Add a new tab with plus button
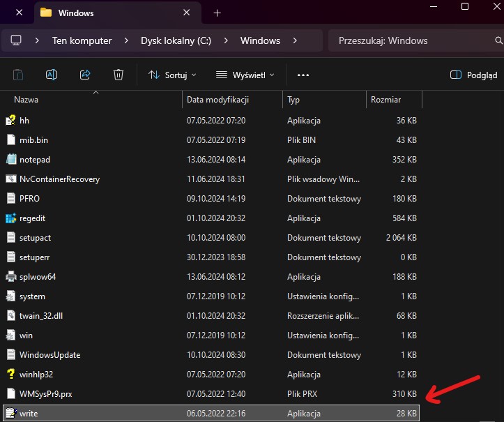This screenshot has height=422, width=504. (217, 13)
